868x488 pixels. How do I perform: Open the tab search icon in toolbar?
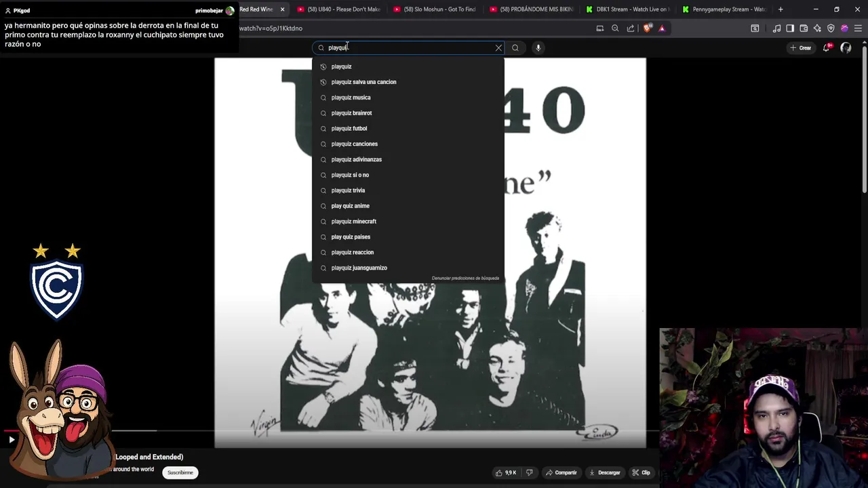coord(755,28)
